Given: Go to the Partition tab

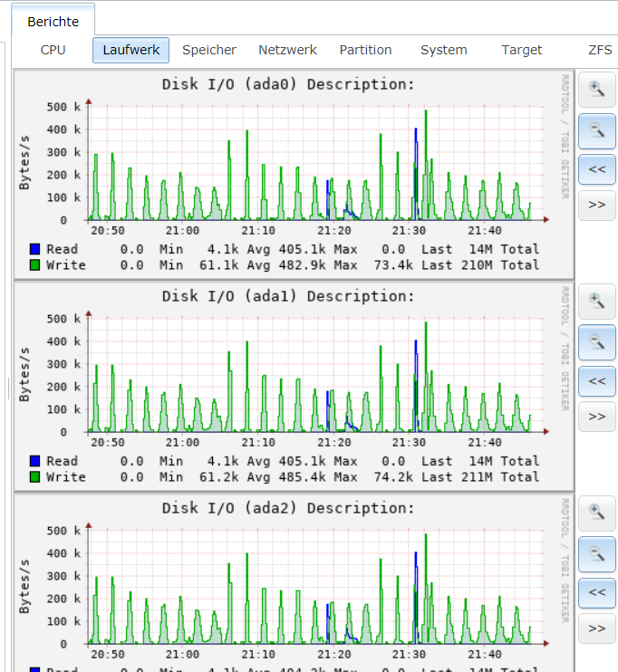Looking at the screenshot, I should 365,50.
